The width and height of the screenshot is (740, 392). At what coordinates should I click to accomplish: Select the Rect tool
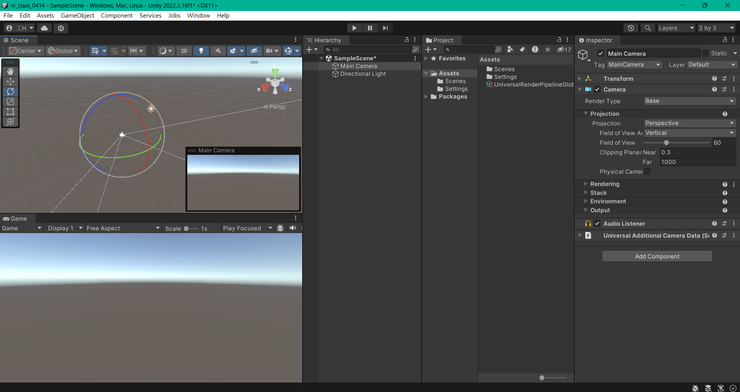tap(10, 111)
